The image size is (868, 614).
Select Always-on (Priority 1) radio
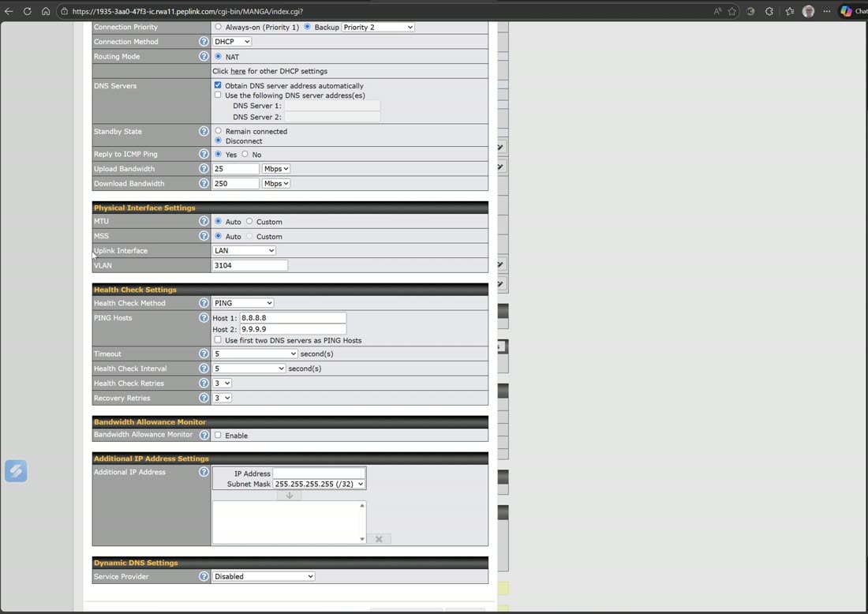218,27
